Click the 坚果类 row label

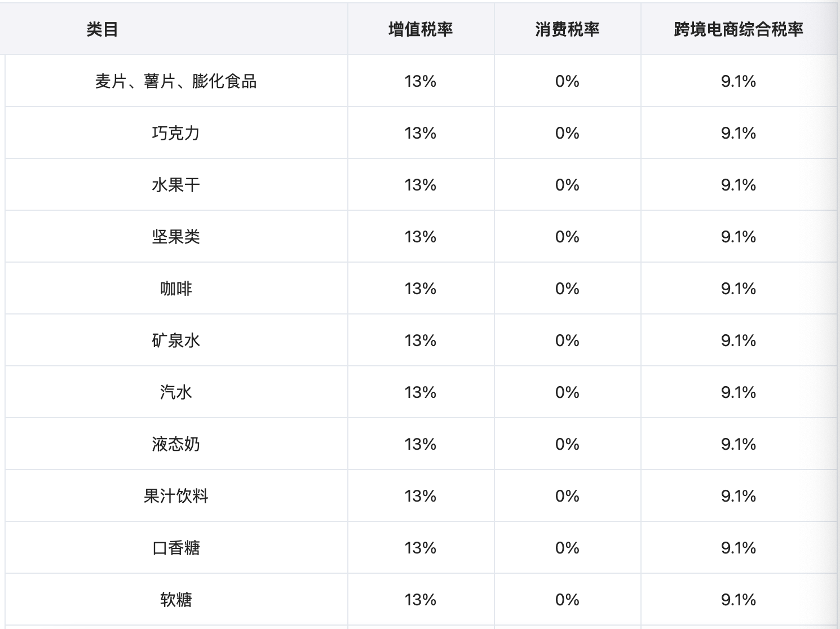(176, 237)
